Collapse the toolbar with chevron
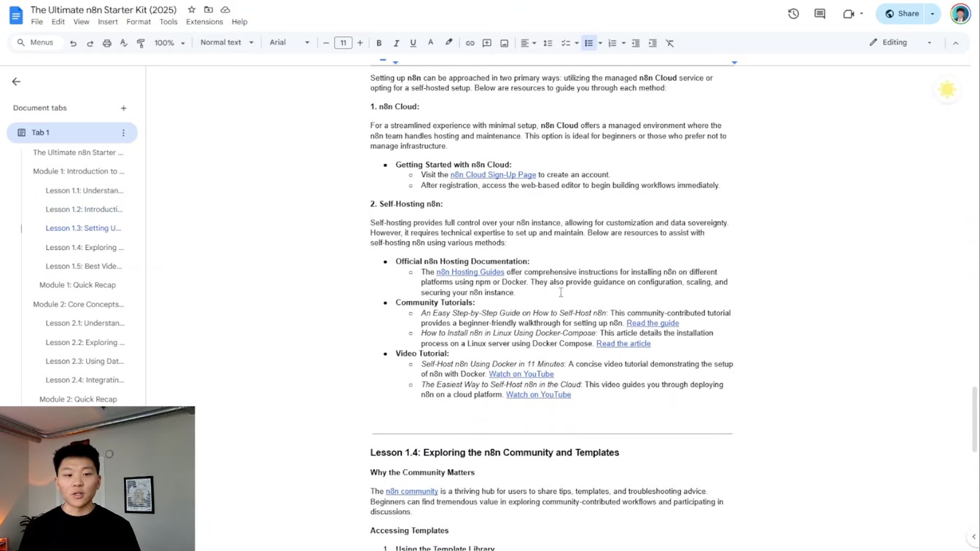The width and height of the screenshot is (980, 551). [955, 43]
